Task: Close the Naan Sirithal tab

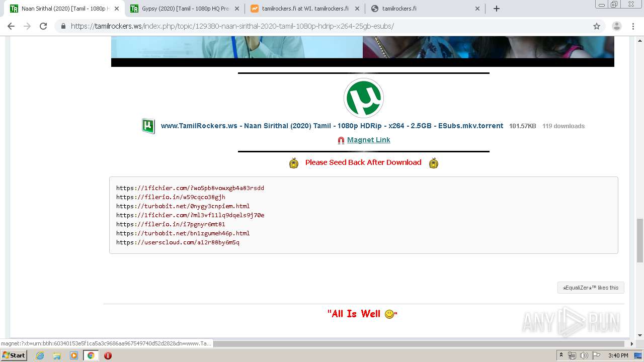Action: coord(116,9)
